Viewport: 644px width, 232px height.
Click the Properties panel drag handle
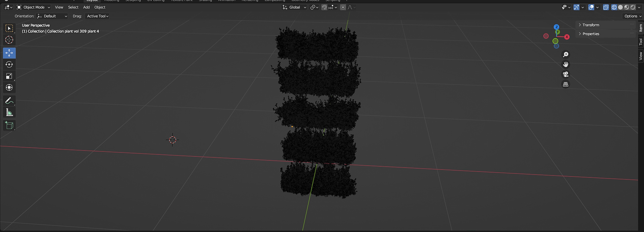coord(632,34)
